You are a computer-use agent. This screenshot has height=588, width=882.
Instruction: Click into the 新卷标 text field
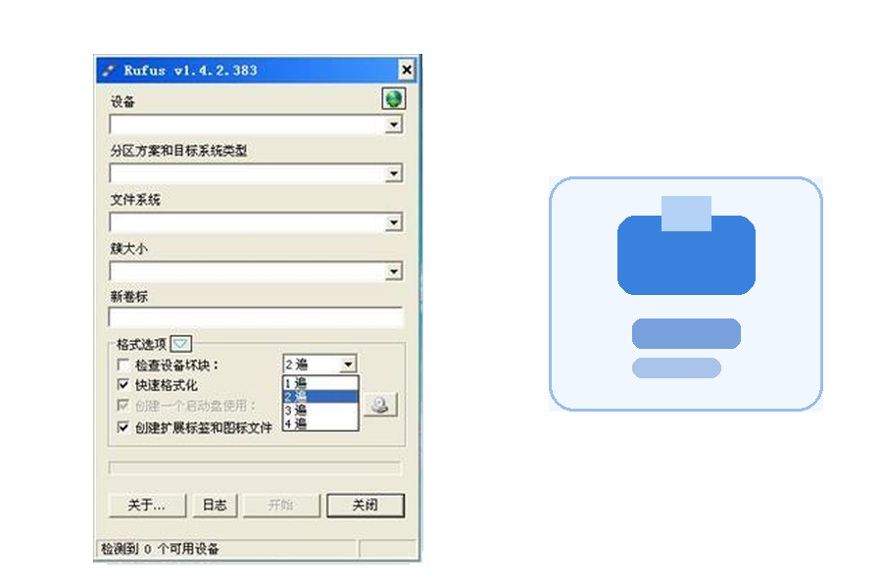(256, 318)
